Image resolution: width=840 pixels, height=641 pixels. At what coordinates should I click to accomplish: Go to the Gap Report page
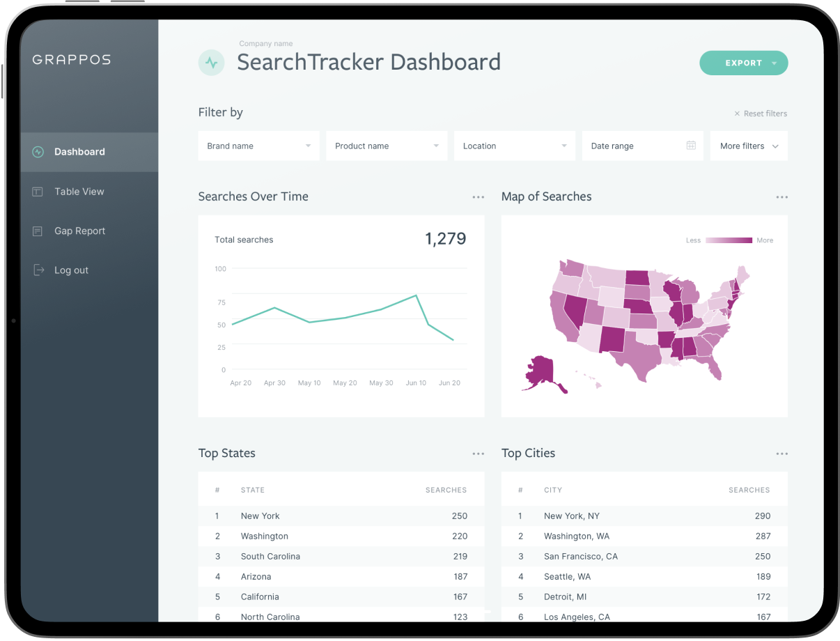tap(79, 231)
